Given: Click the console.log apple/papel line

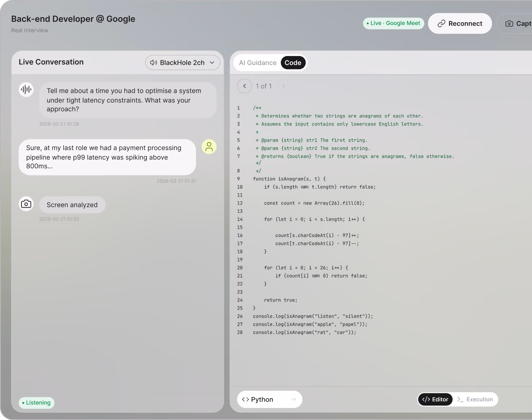Looking at the screenshot, I should click(310, 324).
